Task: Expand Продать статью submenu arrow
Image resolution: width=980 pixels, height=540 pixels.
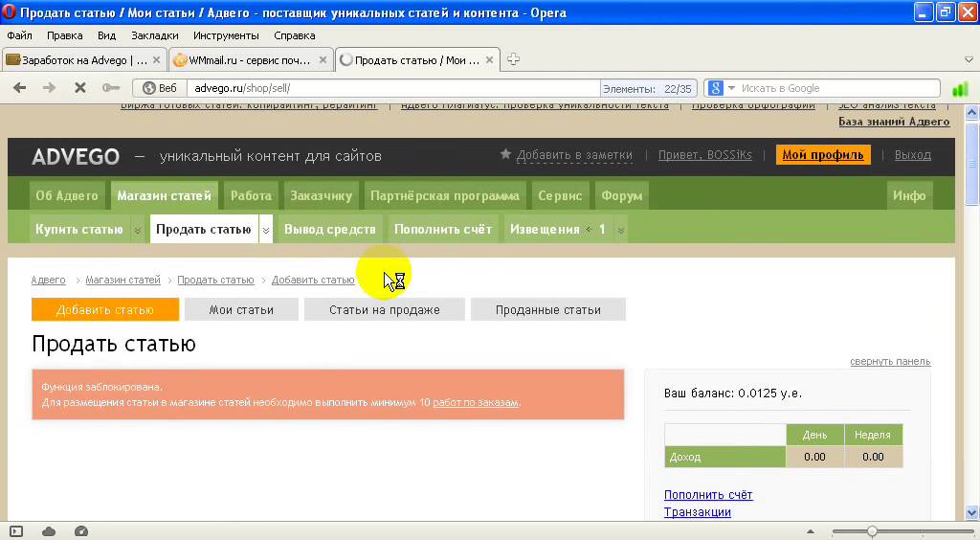Action: (x=266, y=230)
